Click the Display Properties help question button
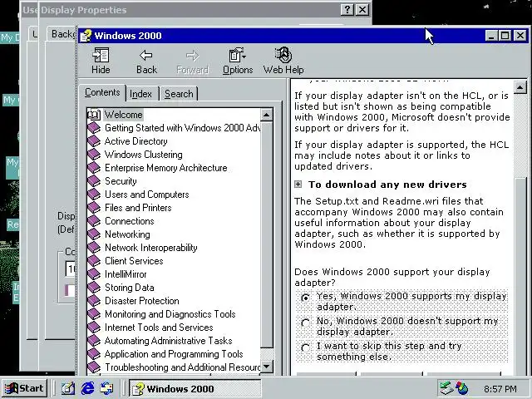The image size is (532, 399). coord(347,9)
